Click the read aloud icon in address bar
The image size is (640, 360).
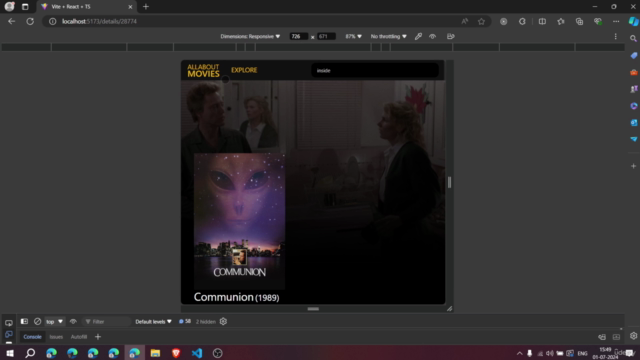[x=464, y=21]
